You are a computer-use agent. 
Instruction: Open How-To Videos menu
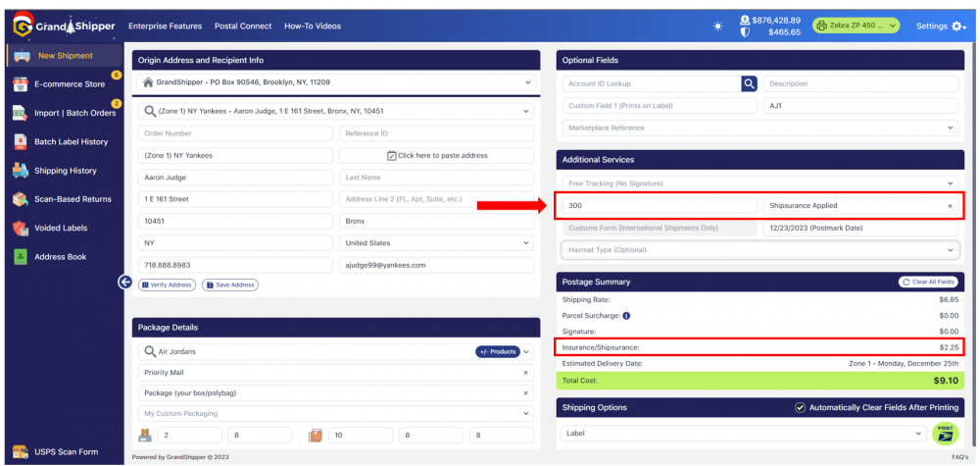tap(313, 26)
